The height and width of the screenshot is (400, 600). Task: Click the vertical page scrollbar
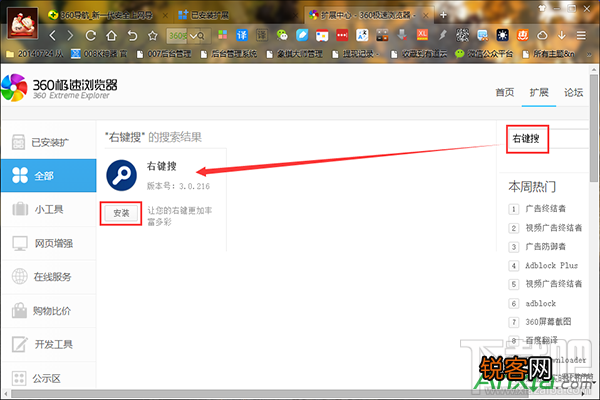pos(593,126)
